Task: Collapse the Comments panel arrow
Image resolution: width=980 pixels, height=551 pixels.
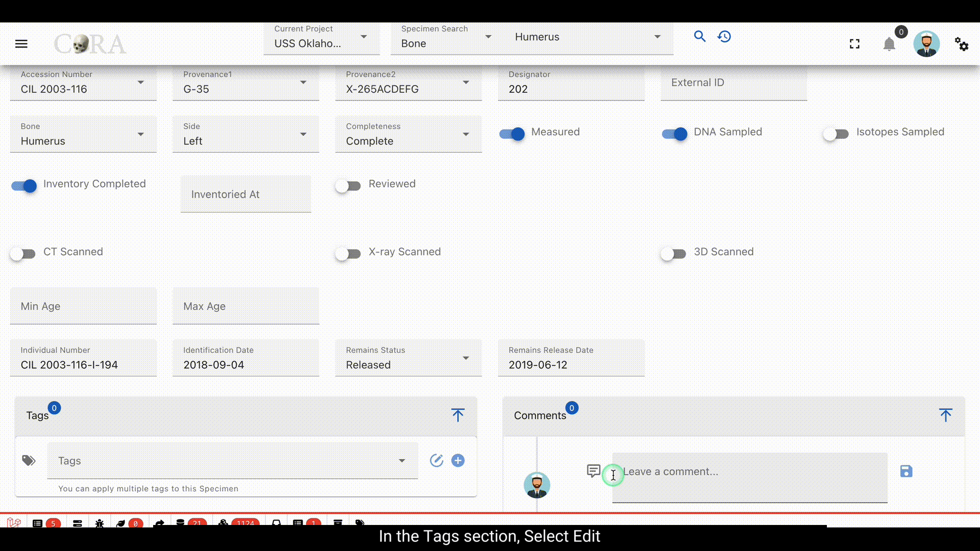Action: point(945,415)
